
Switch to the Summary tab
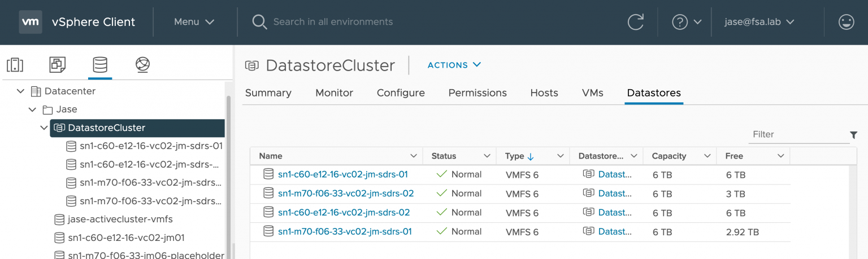268,93
